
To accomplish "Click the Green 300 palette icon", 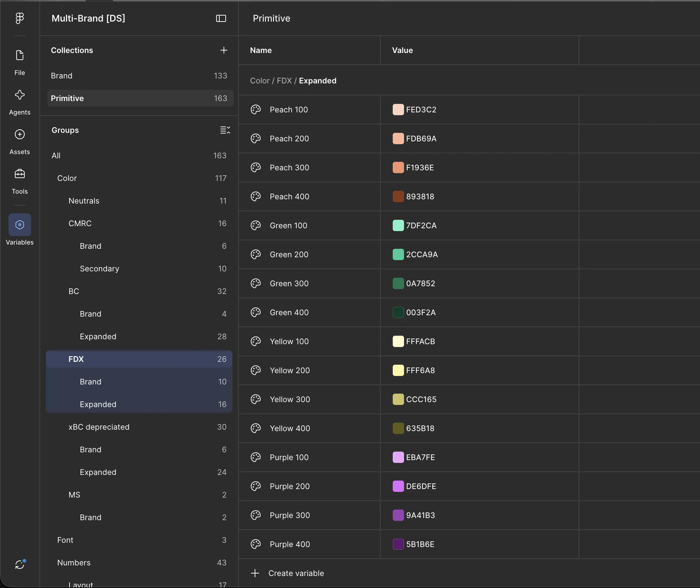I will pyautogui.click(x=256, y=283).
